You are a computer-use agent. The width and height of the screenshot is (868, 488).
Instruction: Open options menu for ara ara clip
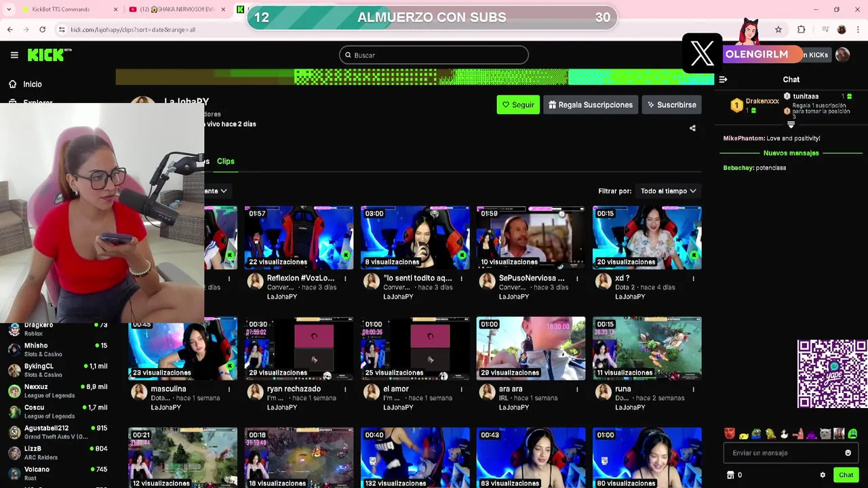pos(577,390)
